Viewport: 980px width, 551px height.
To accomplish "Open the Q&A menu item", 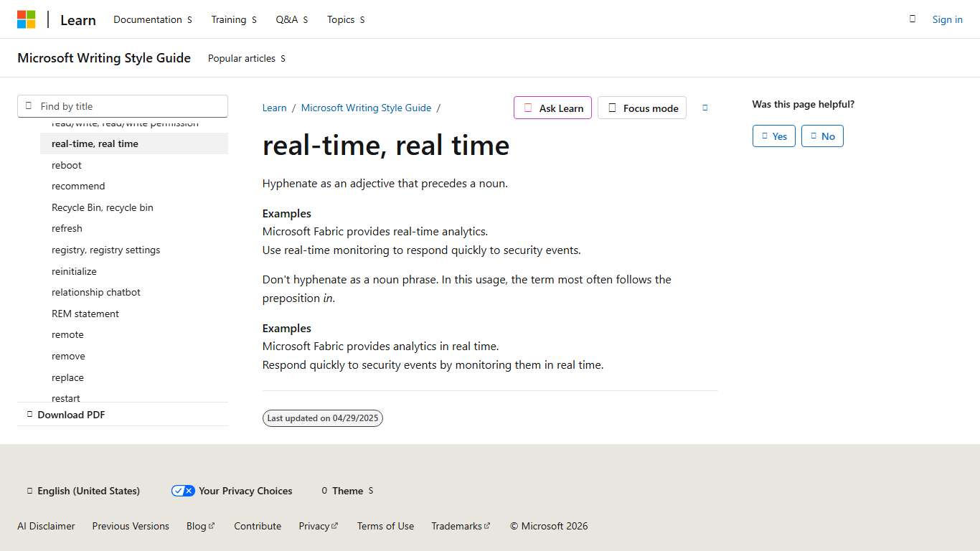I will pos(286,19).
